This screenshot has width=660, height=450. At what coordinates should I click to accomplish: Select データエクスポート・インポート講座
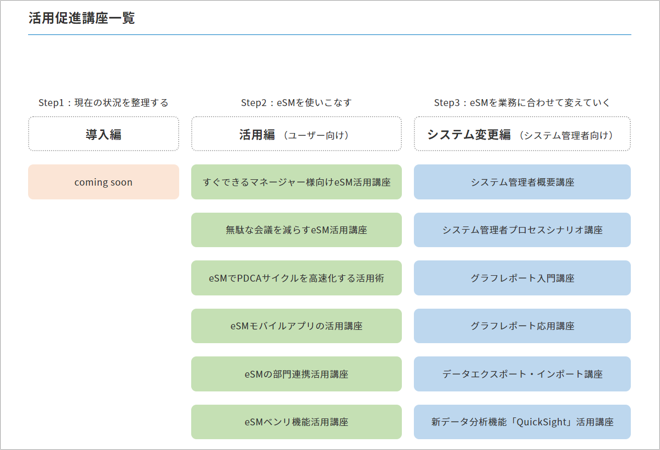522,374
